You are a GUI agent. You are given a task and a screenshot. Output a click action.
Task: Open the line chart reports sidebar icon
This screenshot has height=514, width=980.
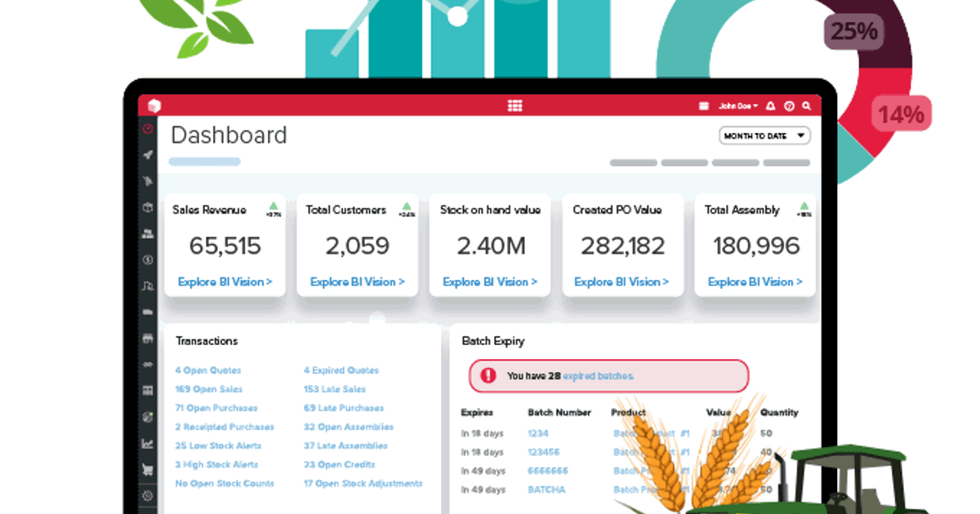point(148,444)
